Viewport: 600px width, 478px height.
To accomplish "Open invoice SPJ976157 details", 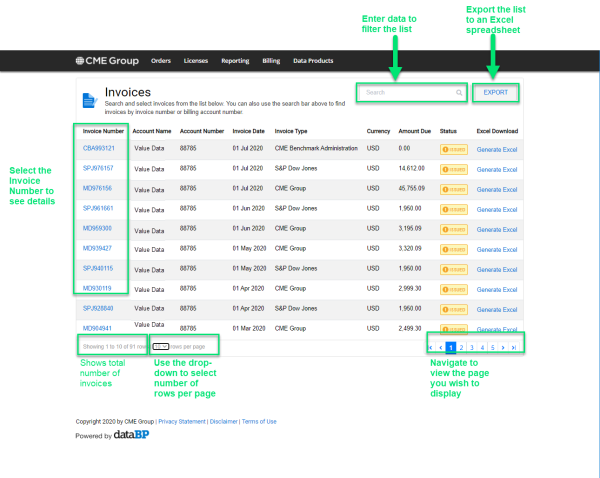I will [x=98, y=168].
